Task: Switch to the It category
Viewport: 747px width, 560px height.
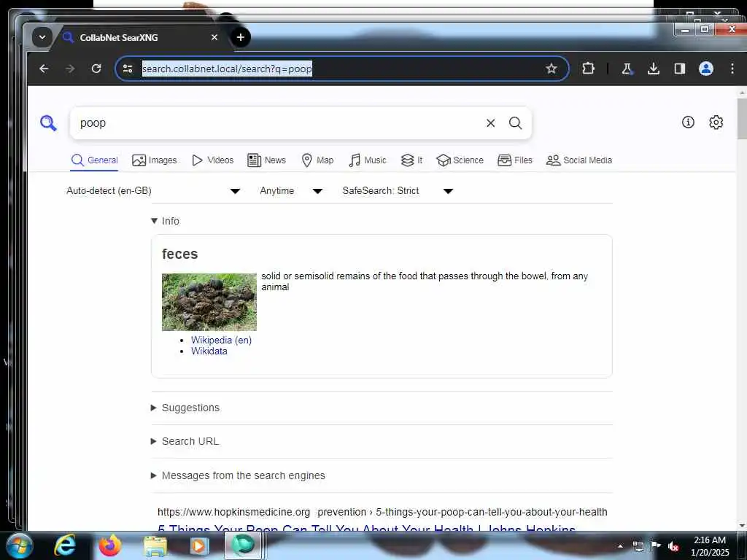Action: point(411,160)
